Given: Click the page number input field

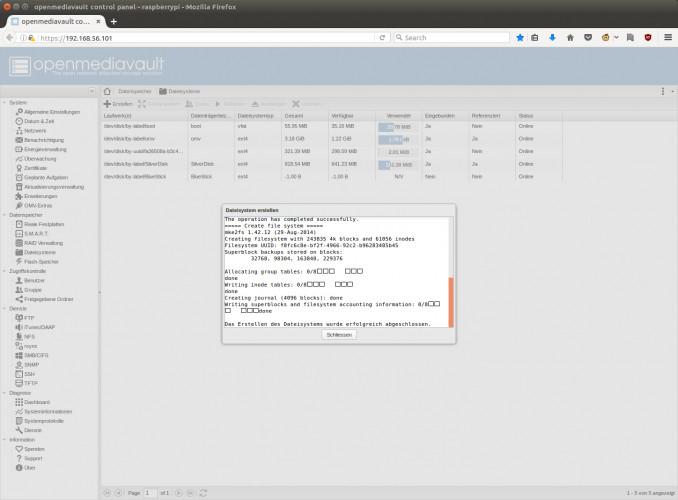Looking at the screenshot, I should click(150, 493).
